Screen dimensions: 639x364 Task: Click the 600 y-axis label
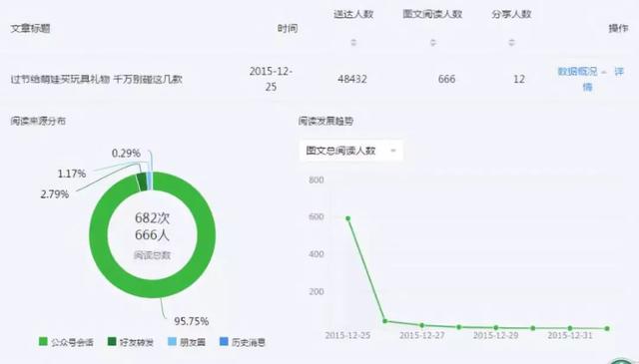click(x=317, y=216)
